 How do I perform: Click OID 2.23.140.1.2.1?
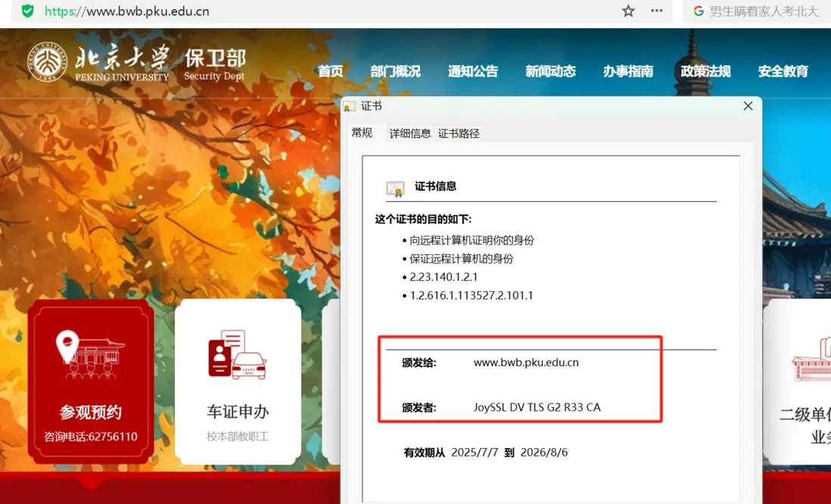point(444,277)
